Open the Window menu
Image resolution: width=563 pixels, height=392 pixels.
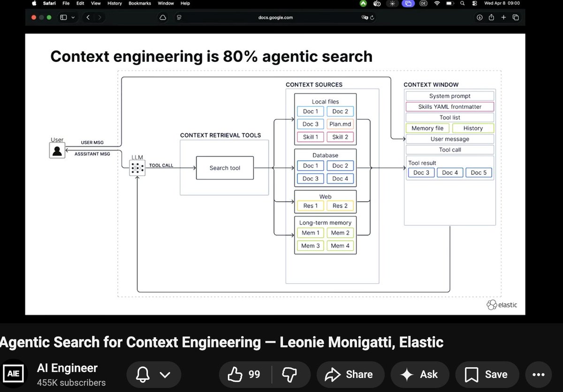pos(166,3)
